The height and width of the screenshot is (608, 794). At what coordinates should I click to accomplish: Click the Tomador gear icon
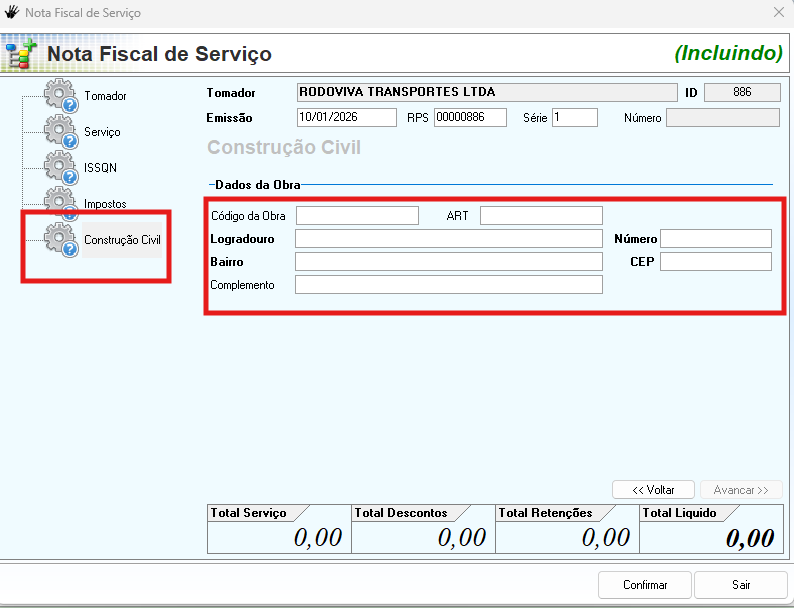[61, 96]
